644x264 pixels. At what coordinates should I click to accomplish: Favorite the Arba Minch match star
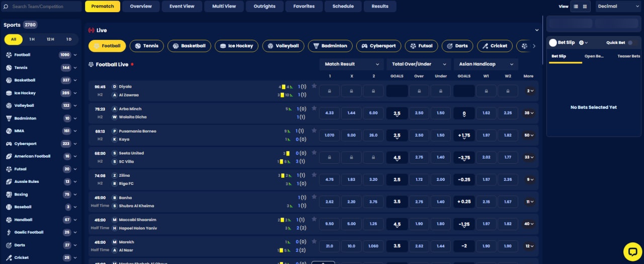tap(314, 108)
